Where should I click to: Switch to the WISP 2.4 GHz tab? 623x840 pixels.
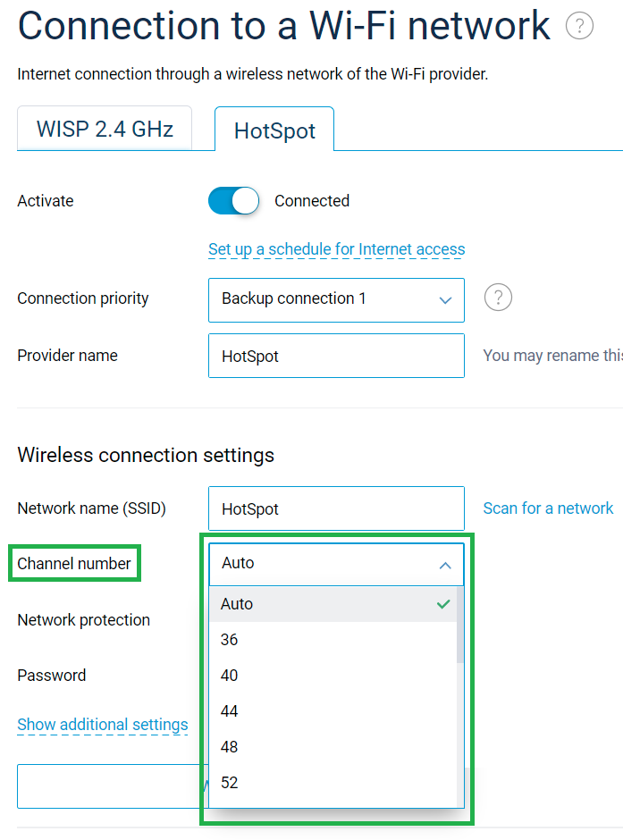point(105,130)
